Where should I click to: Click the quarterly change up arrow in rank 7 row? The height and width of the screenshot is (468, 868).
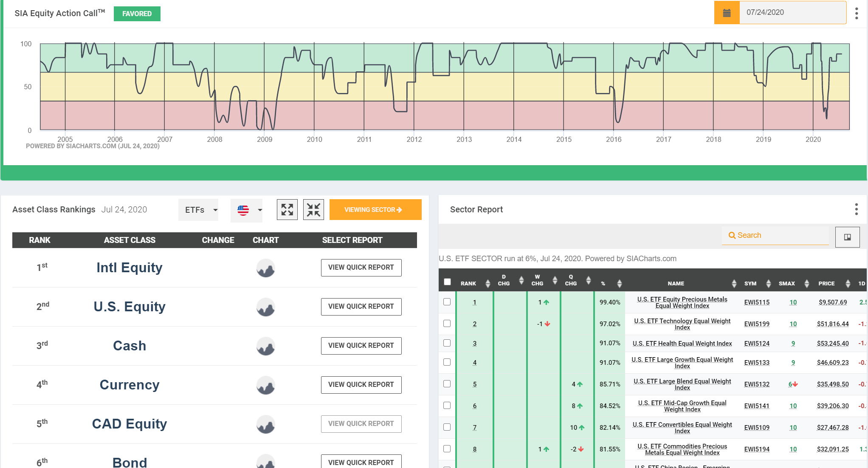click(582, 428)
